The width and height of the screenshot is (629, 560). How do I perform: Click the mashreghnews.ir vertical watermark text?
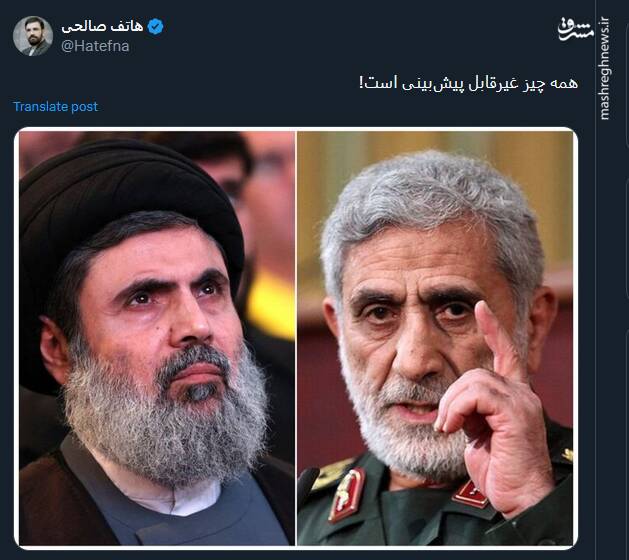coord(604,69)
